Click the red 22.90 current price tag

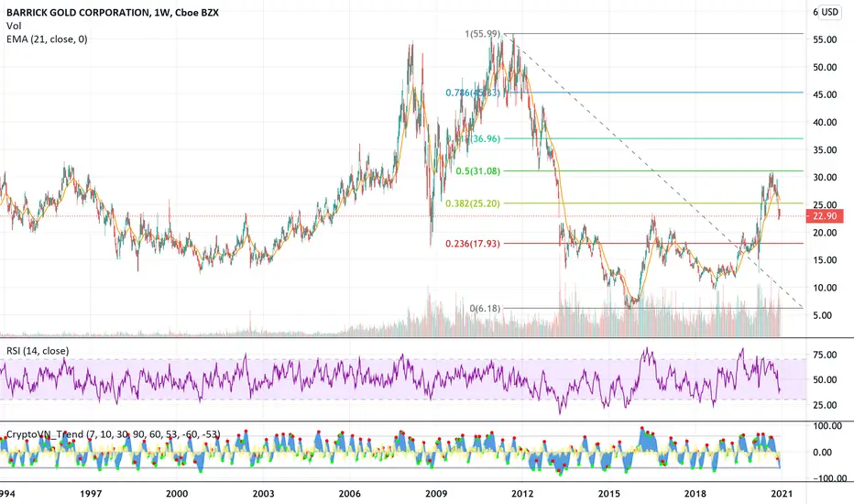click(825, 216)
